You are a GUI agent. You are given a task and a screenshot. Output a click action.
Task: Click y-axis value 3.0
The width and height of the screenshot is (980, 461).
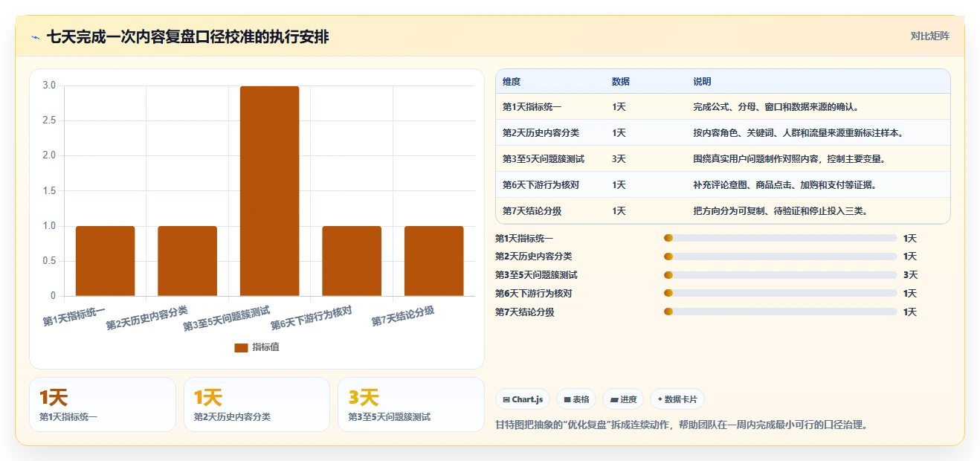click(49, 86)
